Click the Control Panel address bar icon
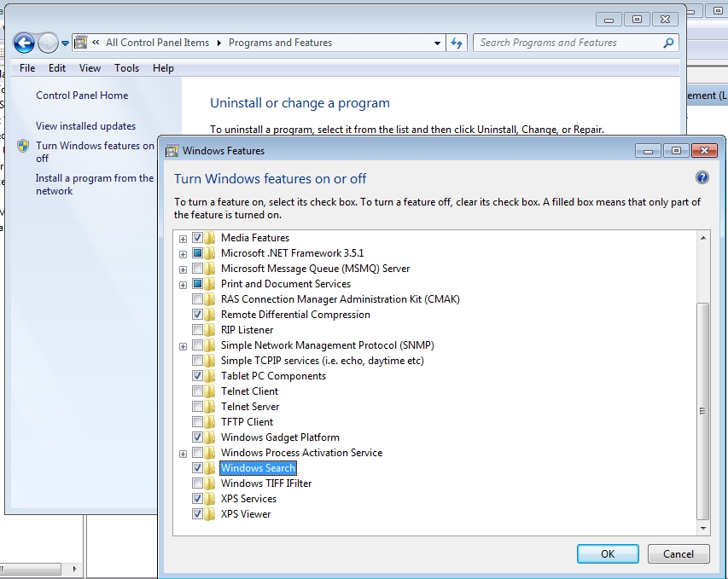The image size is (728, 579). [81, 43]
